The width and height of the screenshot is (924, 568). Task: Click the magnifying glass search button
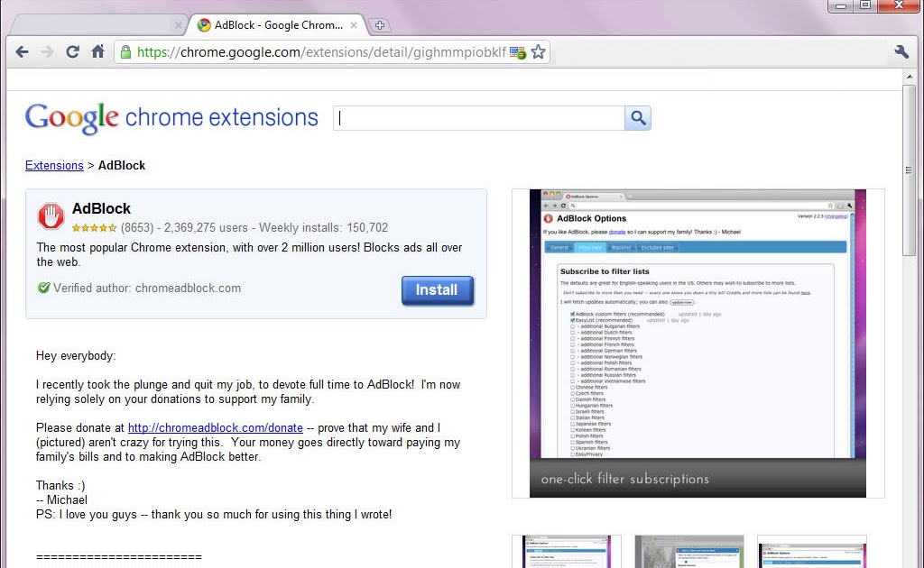(x=638, y=118)
